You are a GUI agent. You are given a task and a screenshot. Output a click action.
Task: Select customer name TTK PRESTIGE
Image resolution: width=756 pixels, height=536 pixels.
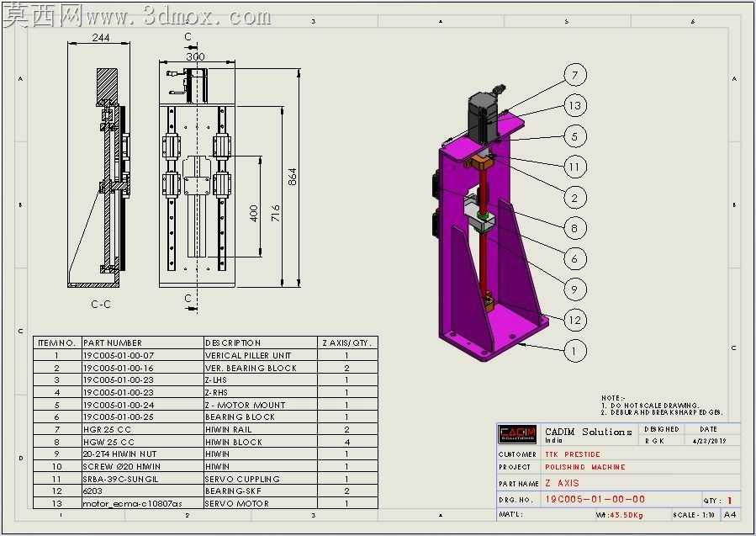[573, 454]
